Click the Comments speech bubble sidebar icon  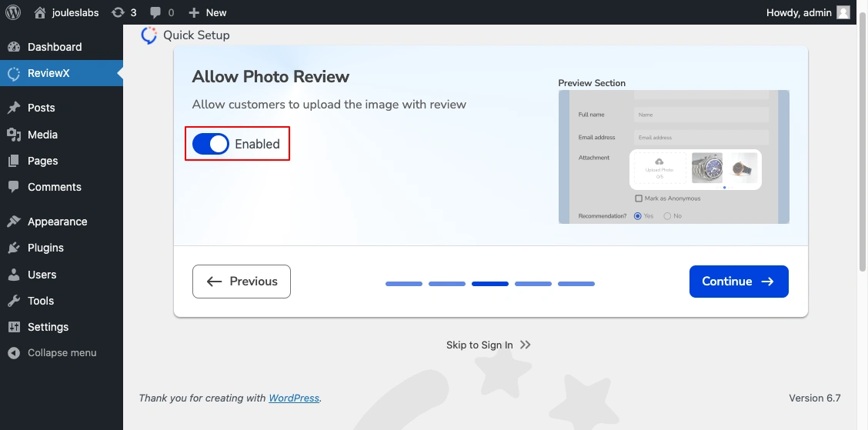(14, 187)
